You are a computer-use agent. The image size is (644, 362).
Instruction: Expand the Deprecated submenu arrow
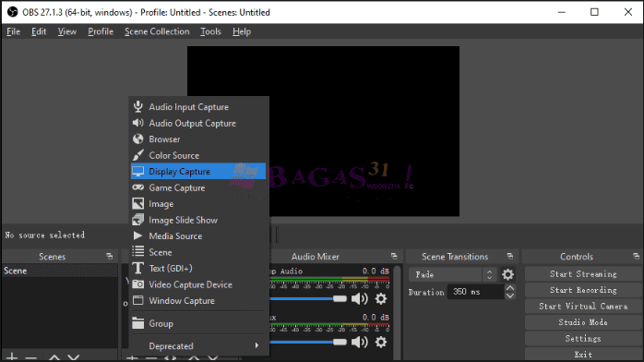256,345
